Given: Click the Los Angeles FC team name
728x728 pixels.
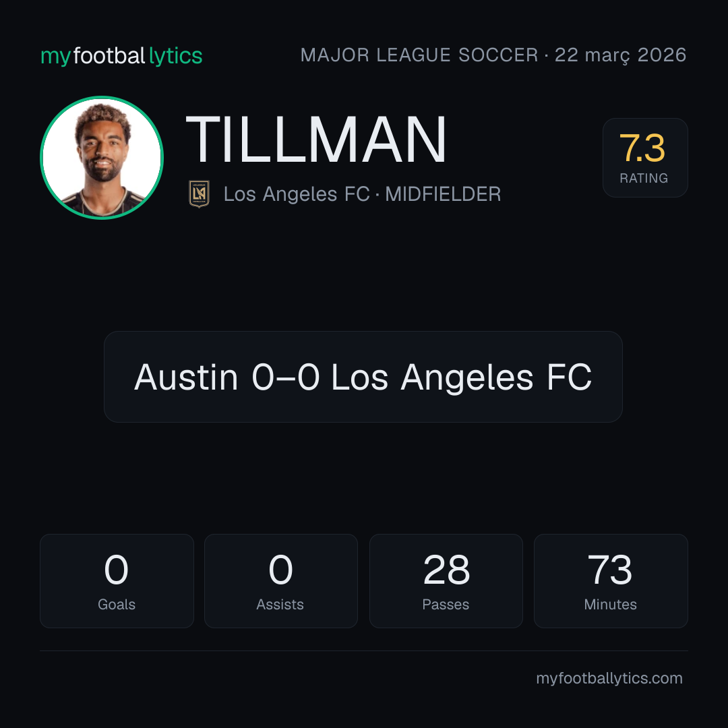Looking at the screenshot, I should click(297, 194).
